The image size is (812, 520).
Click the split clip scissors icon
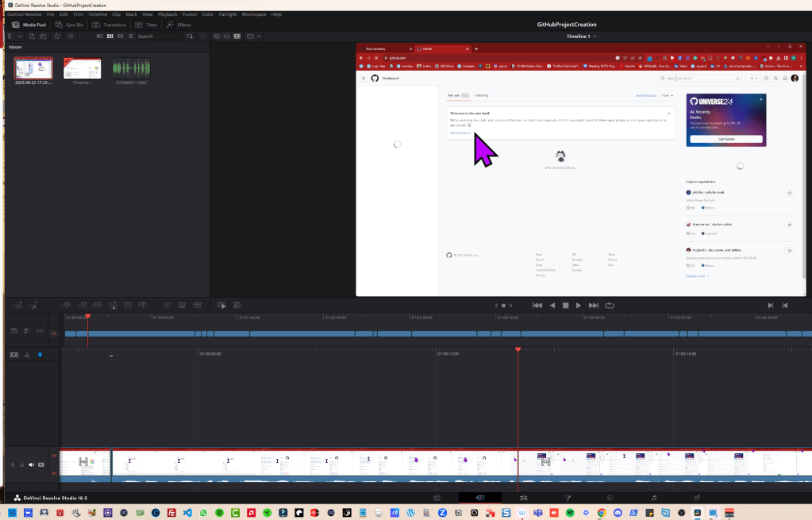pyautogui.click(x=27, y=355)
